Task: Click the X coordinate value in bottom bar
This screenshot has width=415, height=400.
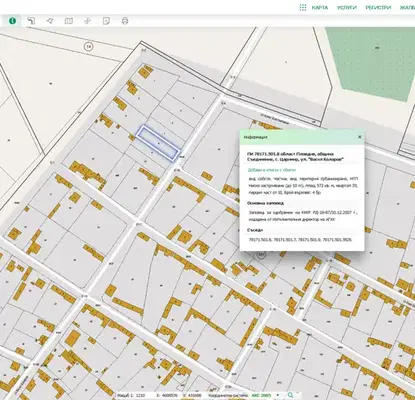Action: pyautogui.click(x=171, y=395)
